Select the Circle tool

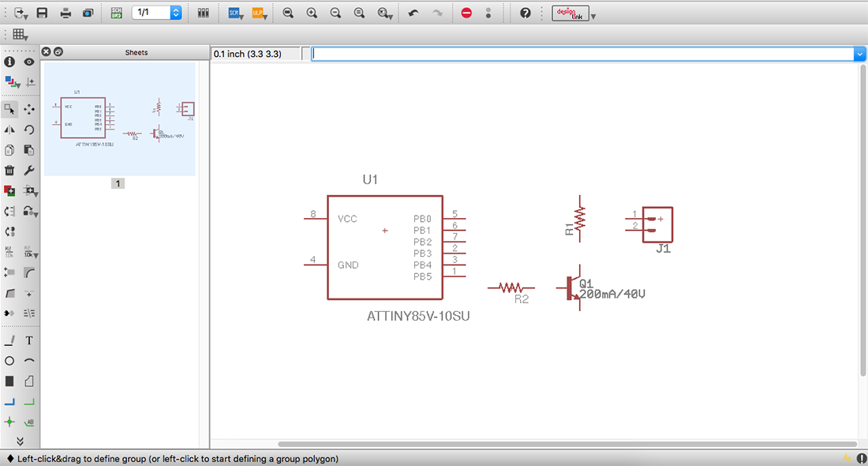[9, 361]
